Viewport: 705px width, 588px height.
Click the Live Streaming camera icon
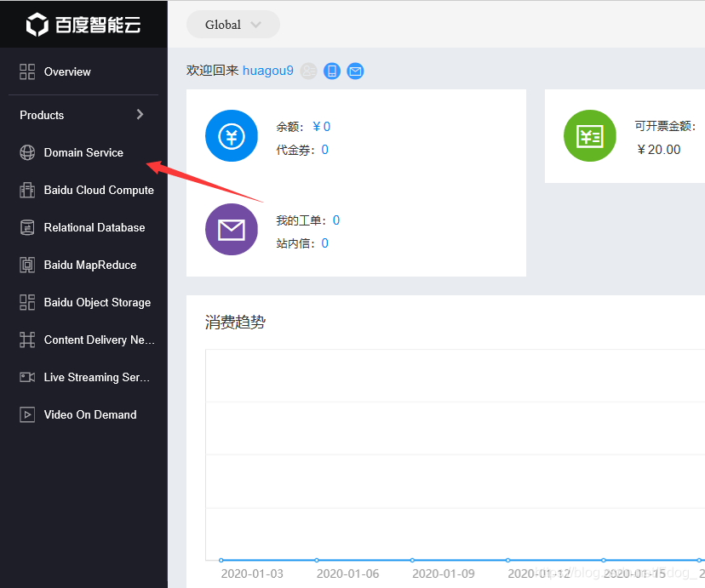[27, 377]
